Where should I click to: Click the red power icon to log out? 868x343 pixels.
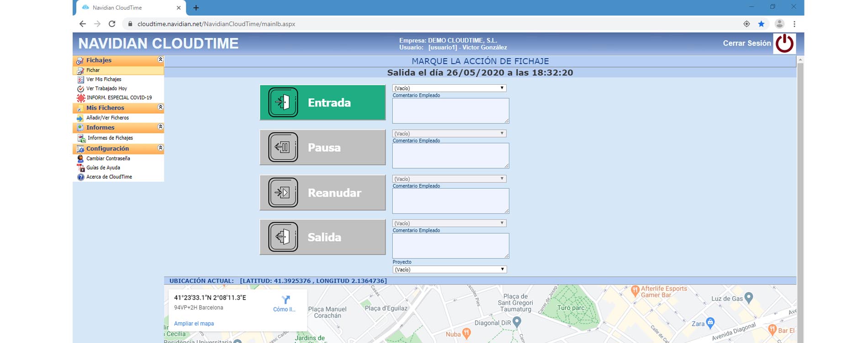point(784,43)
